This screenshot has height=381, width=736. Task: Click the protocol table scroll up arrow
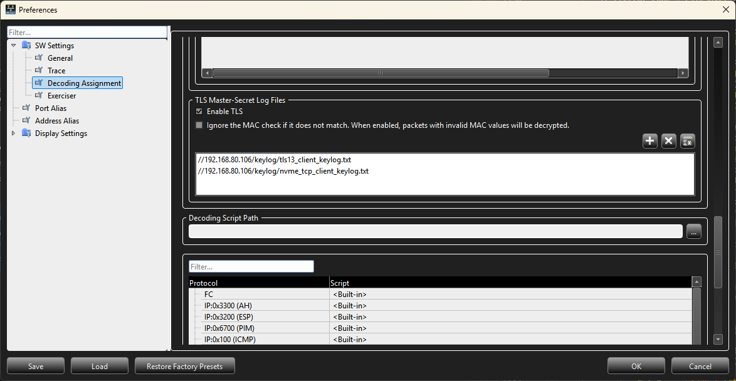(x=697, y=282)
